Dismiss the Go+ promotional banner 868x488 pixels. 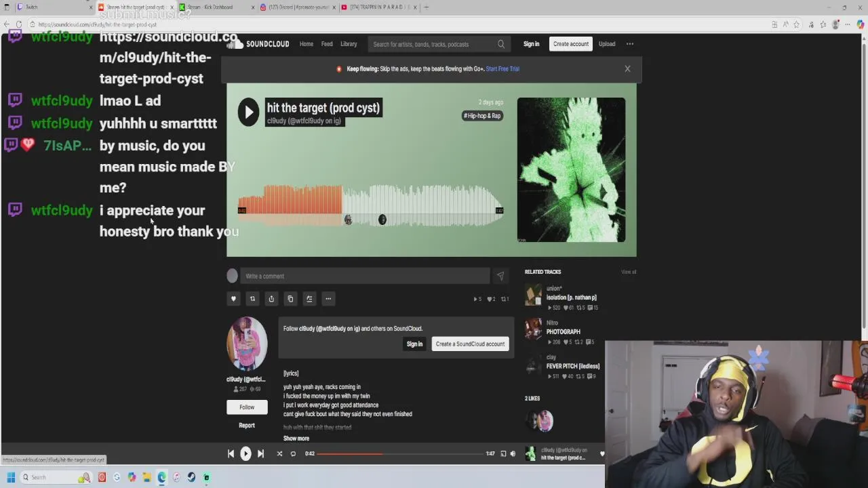[x=627, y=68]
